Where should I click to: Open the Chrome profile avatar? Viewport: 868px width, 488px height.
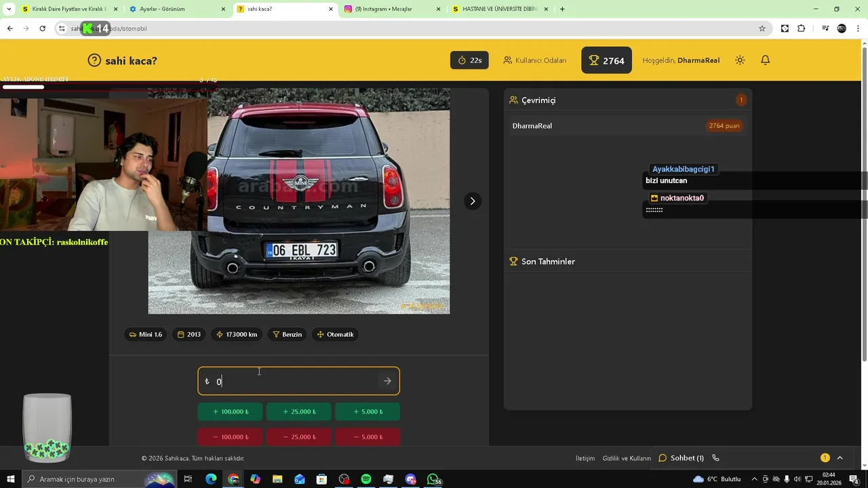click(842, 28)
